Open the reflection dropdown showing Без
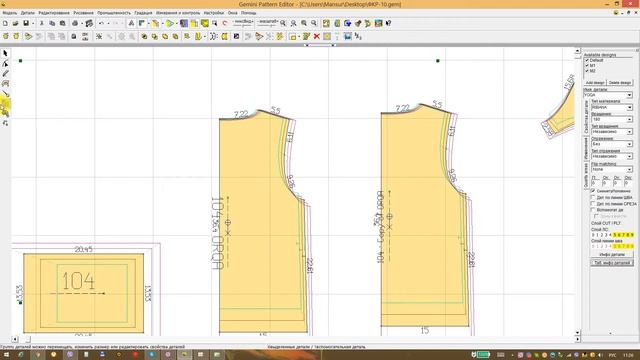This screenshot has width=640, height=360. 629,144
